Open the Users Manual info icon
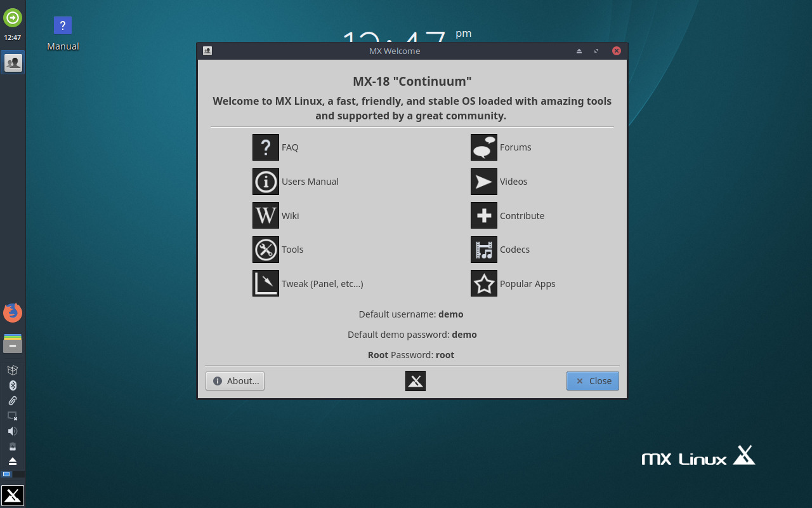 pos(266,182)
